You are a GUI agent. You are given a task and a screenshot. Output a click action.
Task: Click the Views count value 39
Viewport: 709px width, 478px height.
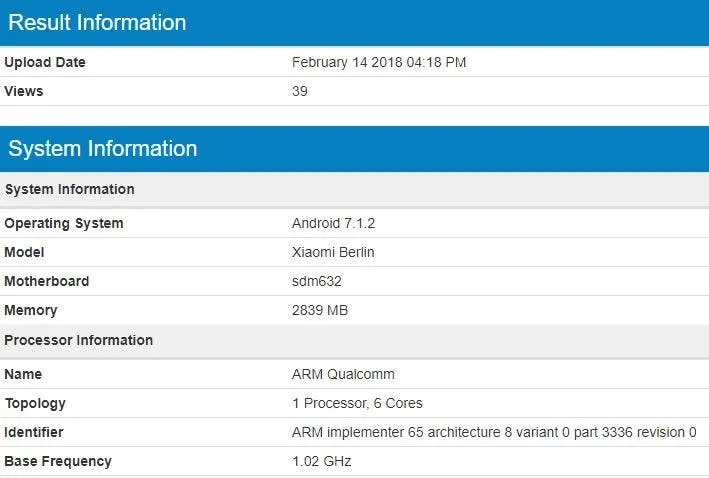300,91
